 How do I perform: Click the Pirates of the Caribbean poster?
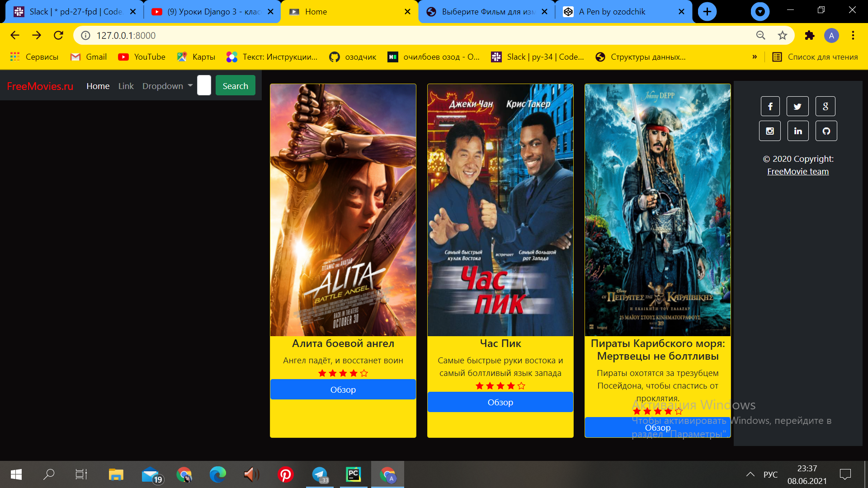point(658,210)
